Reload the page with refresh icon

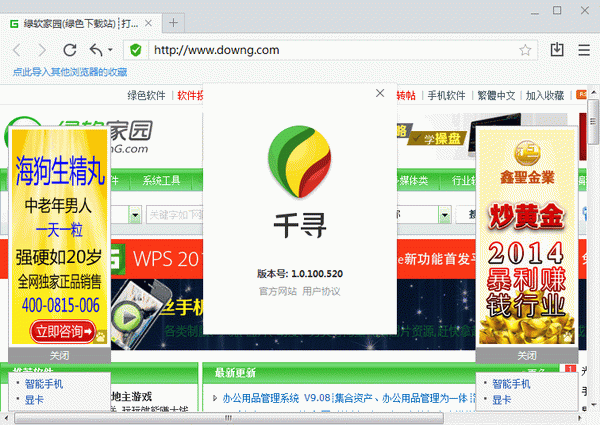coord(70,50)
